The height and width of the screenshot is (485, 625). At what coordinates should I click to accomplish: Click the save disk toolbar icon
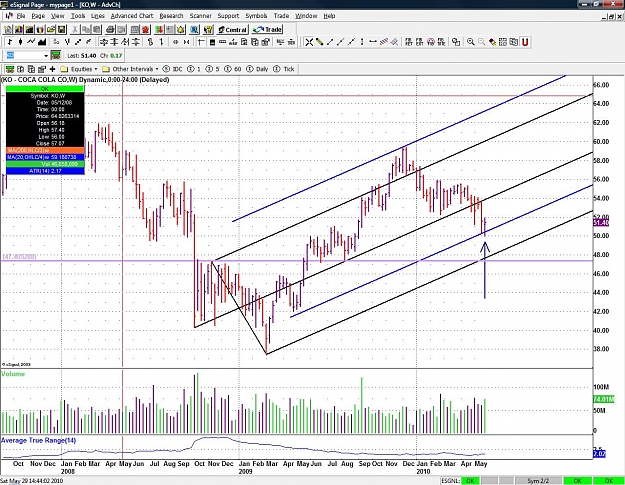click(x=62, y=29)
